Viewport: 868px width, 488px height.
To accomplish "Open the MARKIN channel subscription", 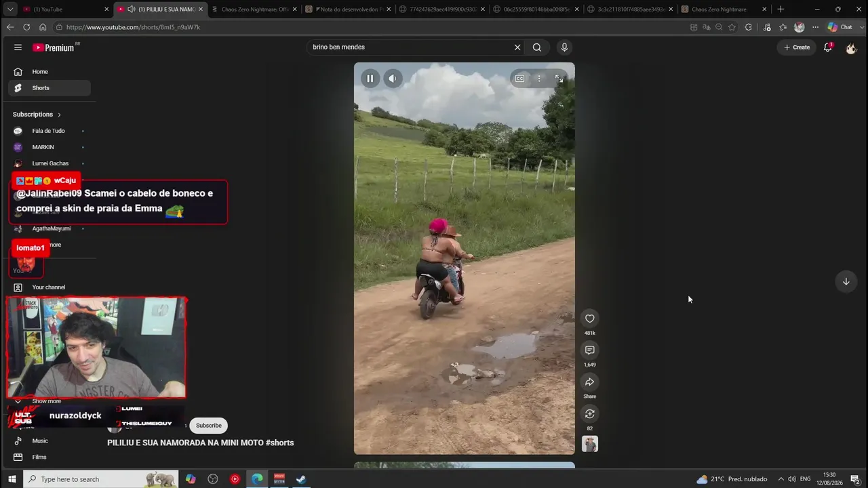I will (50, 147).
